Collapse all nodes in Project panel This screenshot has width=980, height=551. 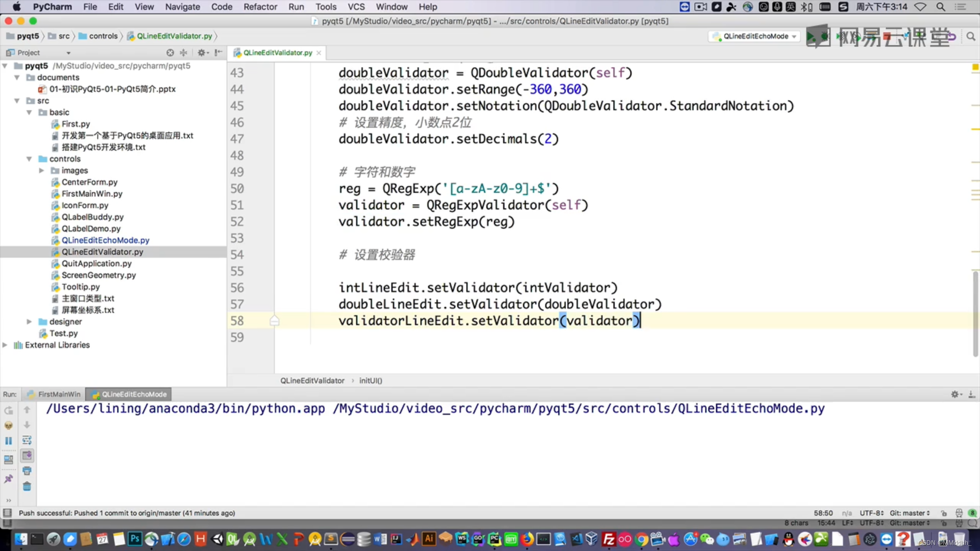click(x=183, y=52)
